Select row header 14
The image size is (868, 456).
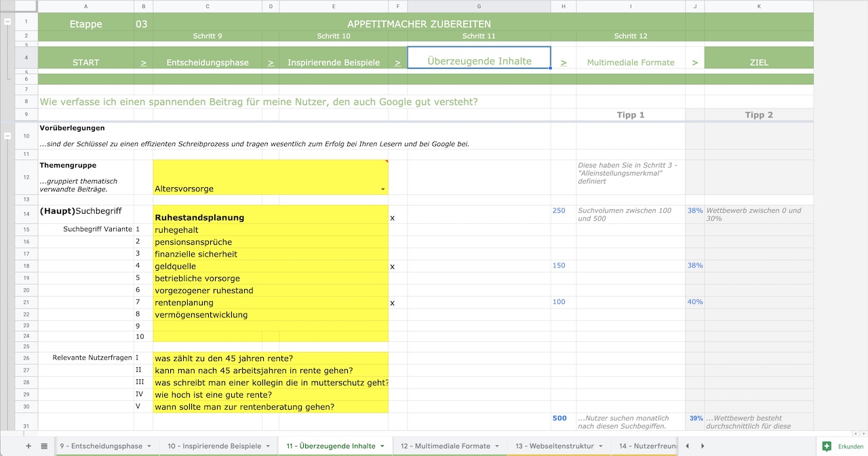(26, 214)
